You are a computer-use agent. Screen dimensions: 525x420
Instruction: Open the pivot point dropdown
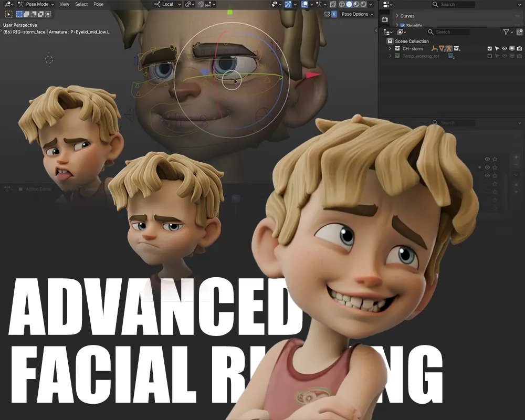190,4
